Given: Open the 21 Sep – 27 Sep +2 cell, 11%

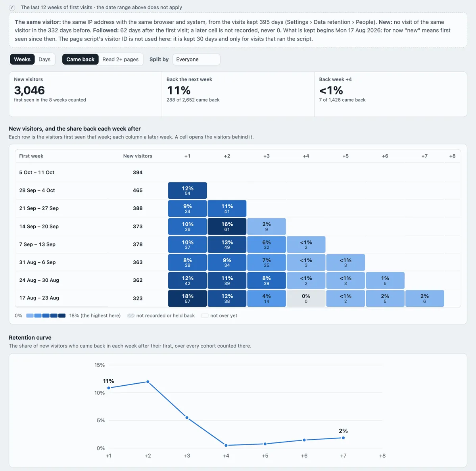Looking at the screenshot, I should click(227, 208).
